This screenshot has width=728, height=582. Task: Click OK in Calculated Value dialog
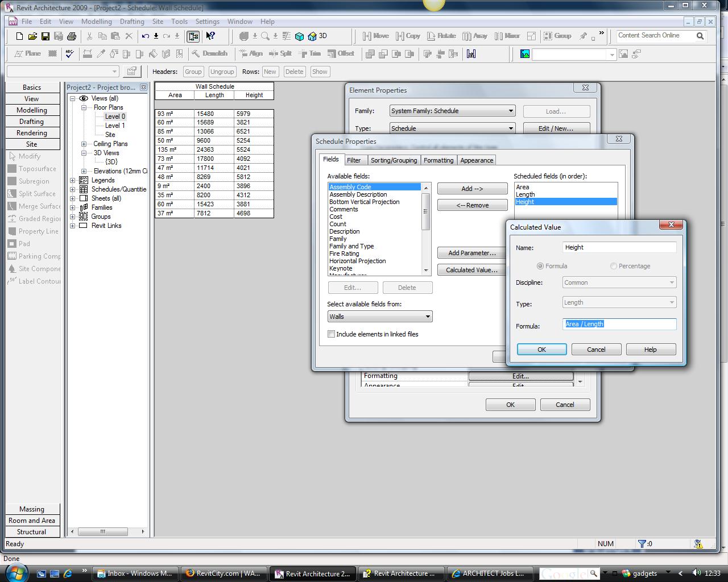click(541, 350)
